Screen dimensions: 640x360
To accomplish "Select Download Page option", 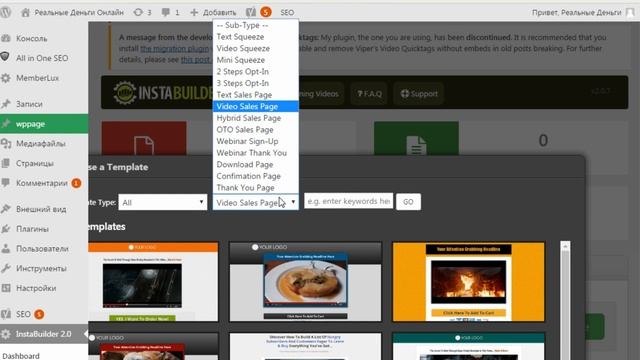I will pos(256,164).
